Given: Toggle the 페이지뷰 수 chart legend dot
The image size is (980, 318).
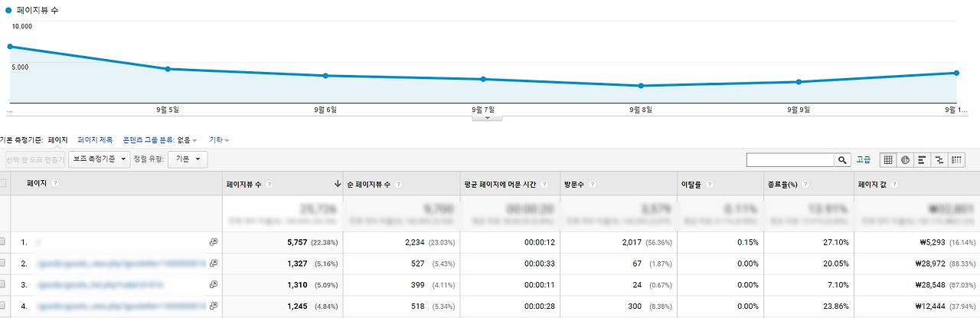Looking at the screenshot, I should 8,11.
